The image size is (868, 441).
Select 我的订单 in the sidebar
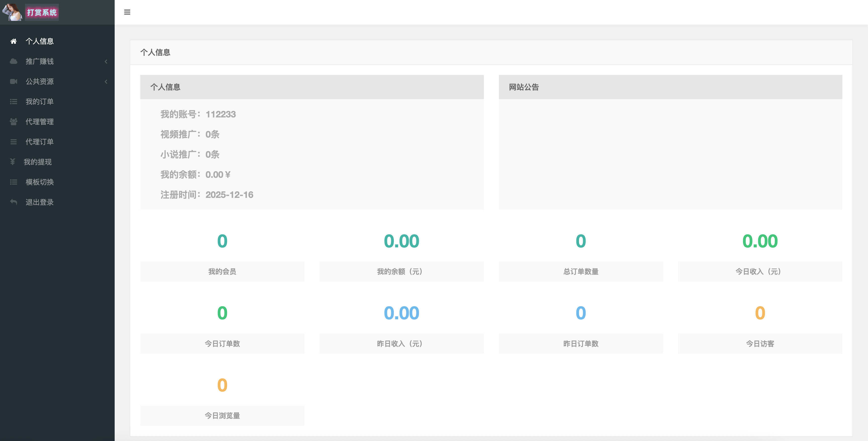39,101
